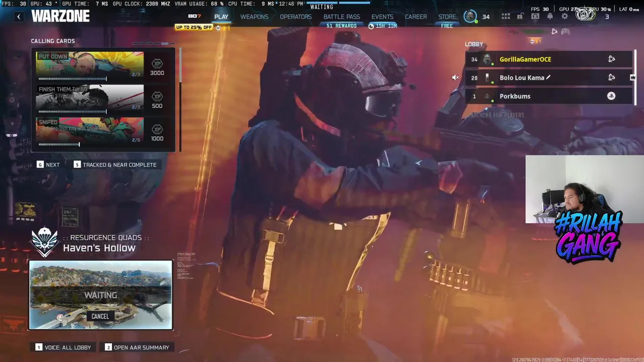Open the CAREER tab
Viewport: 644px width, 362px height.
coord(416,17)
